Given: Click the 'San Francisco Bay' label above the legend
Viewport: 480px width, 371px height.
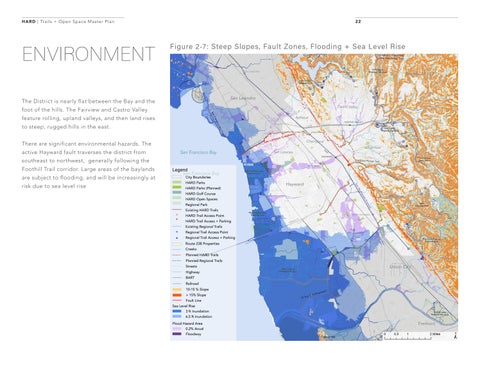Looking at the screenshot, I should (x=198, y=152).
